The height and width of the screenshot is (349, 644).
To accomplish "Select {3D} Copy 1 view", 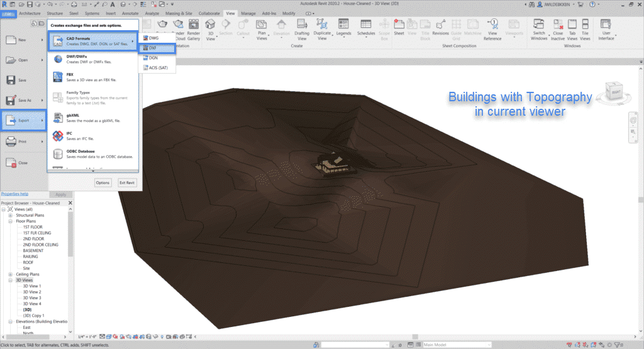I will (x=33, y=316).
